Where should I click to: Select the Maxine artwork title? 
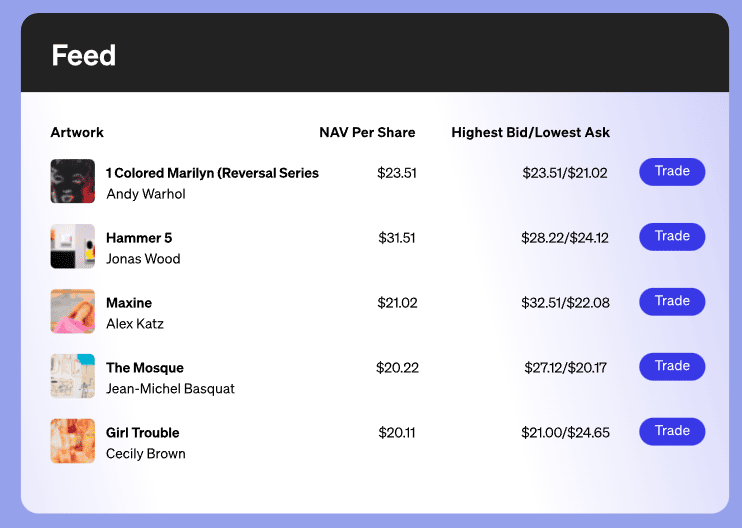pos(129,303)
